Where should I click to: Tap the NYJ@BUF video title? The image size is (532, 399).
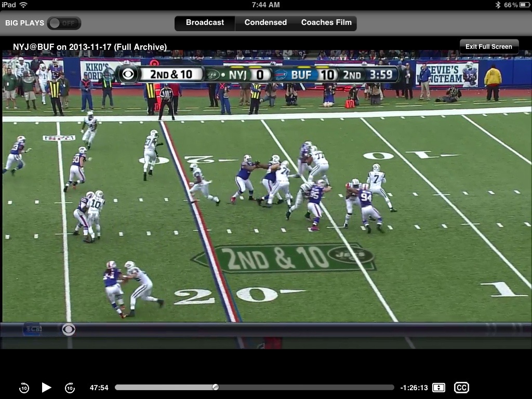89,47
